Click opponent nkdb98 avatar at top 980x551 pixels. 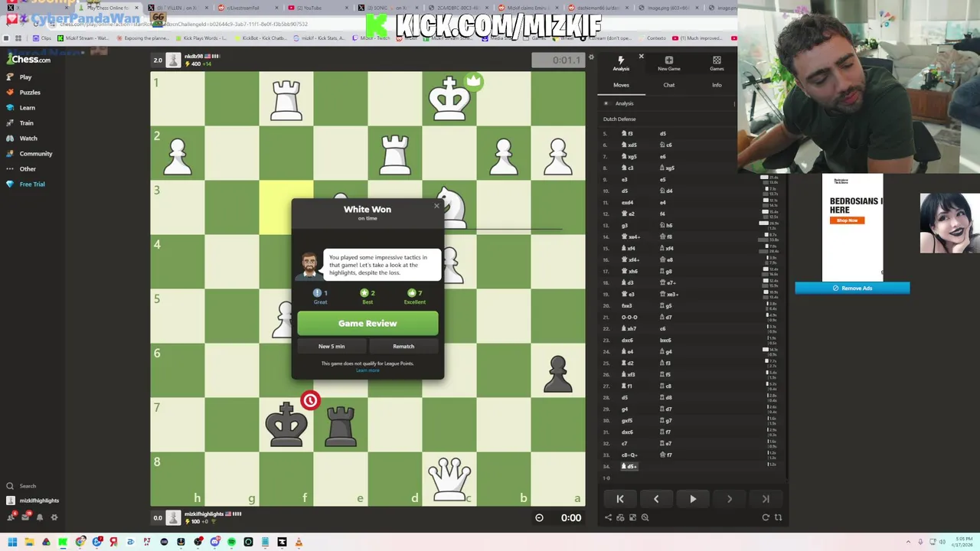click(x=174, y=60)
